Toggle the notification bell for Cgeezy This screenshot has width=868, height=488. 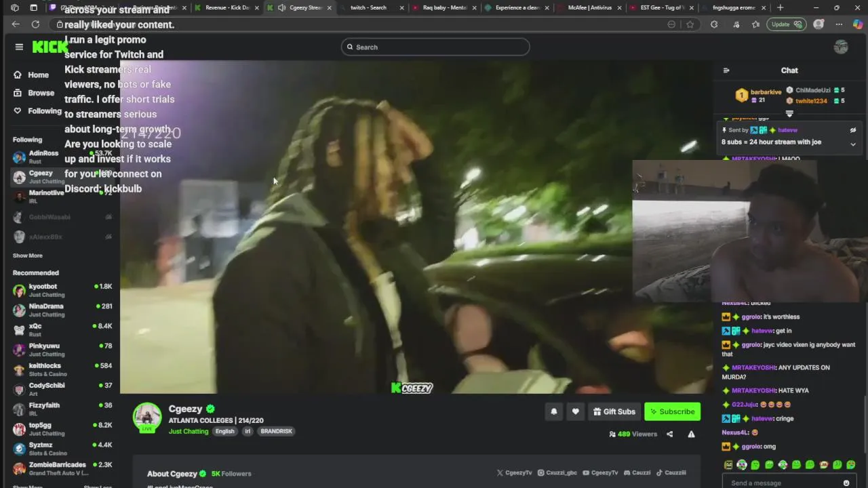point(554,411)
